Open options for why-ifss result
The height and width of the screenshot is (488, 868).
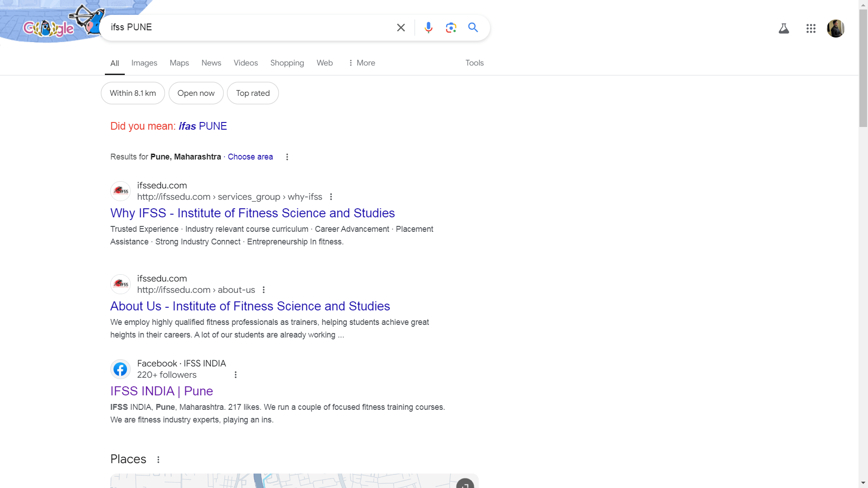tap(331, 197)
